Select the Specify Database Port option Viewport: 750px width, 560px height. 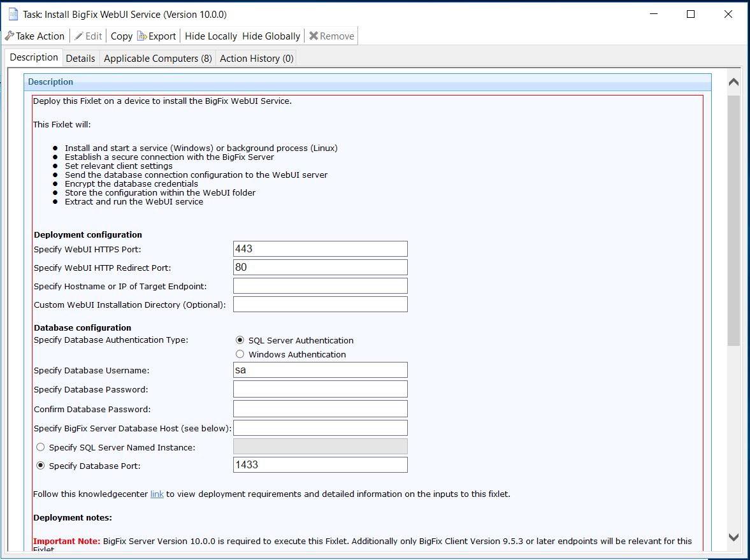point(41,465)
